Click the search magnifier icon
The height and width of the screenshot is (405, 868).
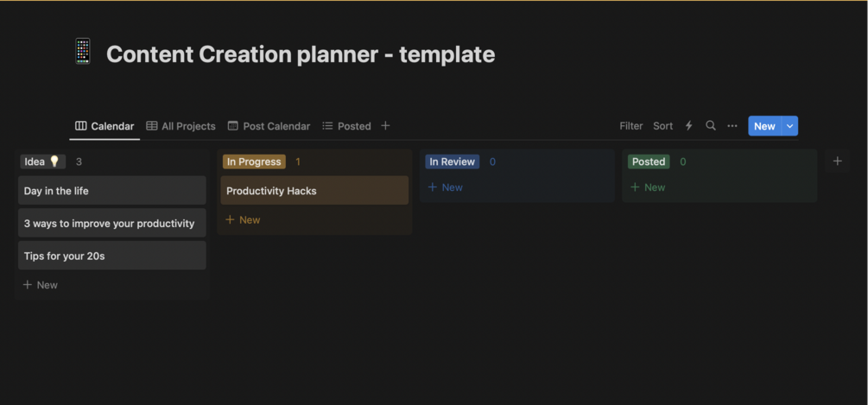pyautogui.click(x=711, y=126)
